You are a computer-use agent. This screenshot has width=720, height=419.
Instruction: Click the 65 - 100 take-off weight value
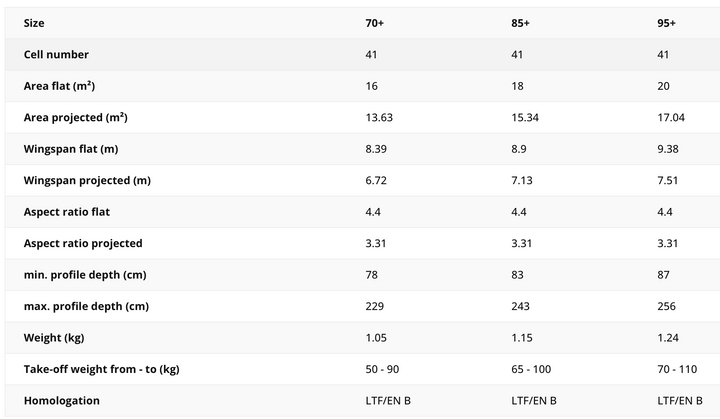click(x=532, y=369)
